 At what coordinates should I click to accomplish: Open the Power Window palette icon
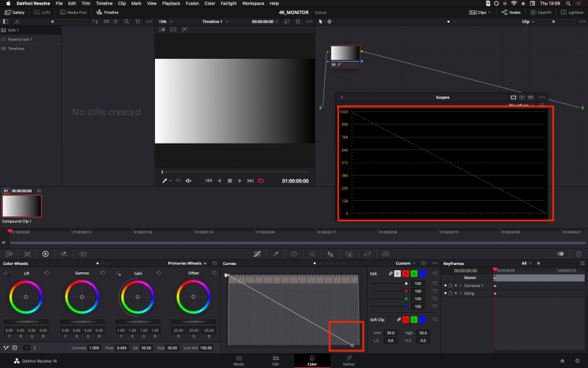point(293,253)
